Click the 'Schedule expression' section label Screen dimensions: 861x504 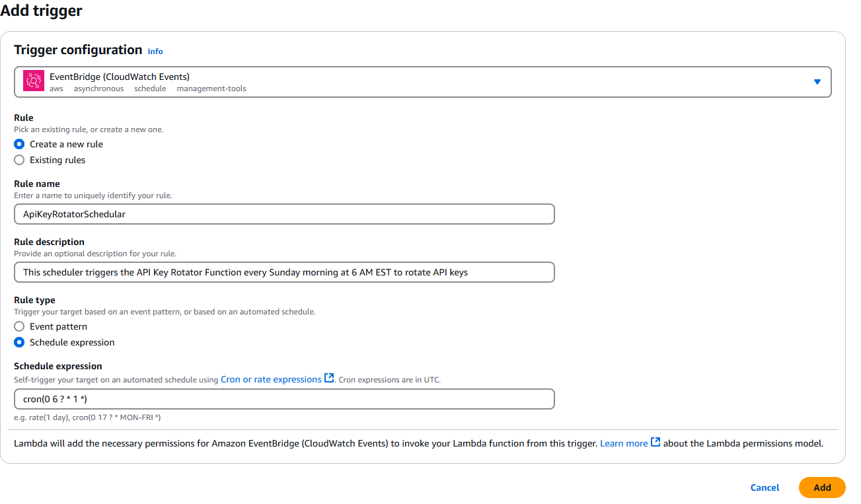(58, 366)
